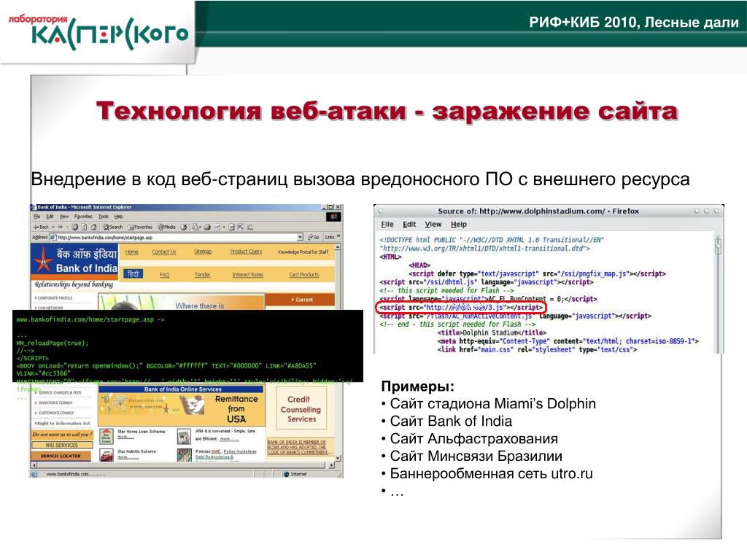Open Help menu in Firefox source window

pyautogui.click(x=459, y=225)
